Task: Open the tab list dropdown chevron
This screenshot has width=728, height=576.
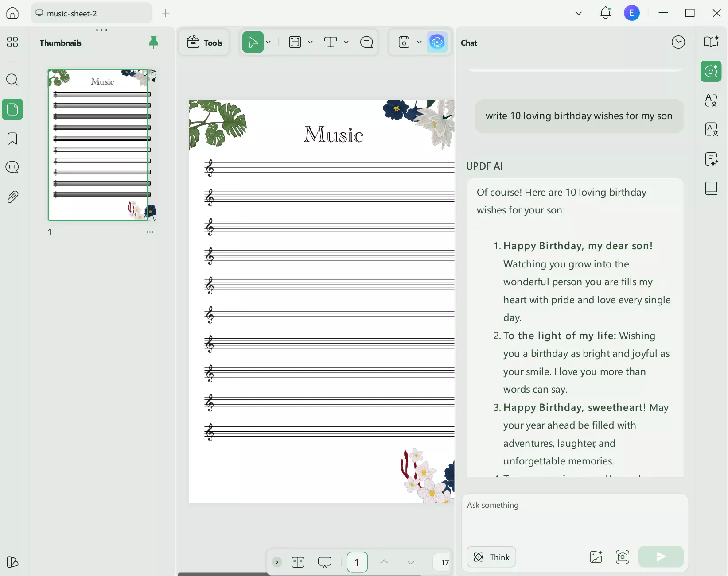Action: (579, 13)
